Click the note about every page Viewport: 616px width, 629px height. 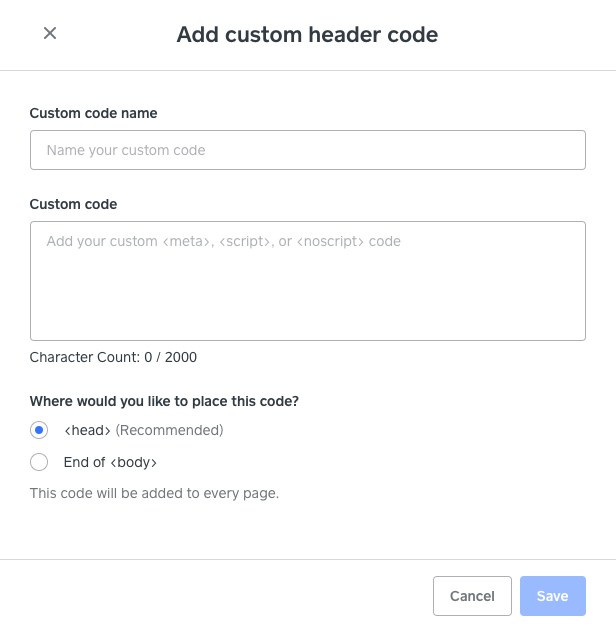click(x=154, y=493)
